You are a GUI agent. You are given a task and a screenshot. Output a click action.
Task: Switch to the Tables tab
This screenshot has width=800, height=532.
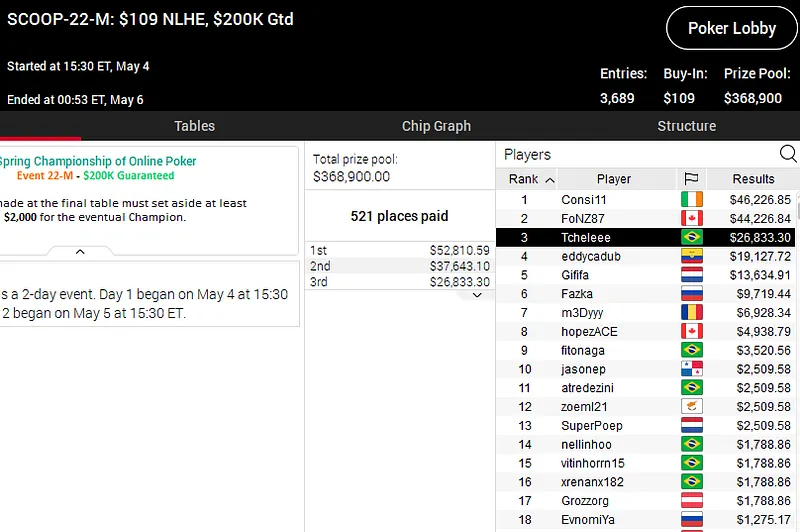point(194,126)
